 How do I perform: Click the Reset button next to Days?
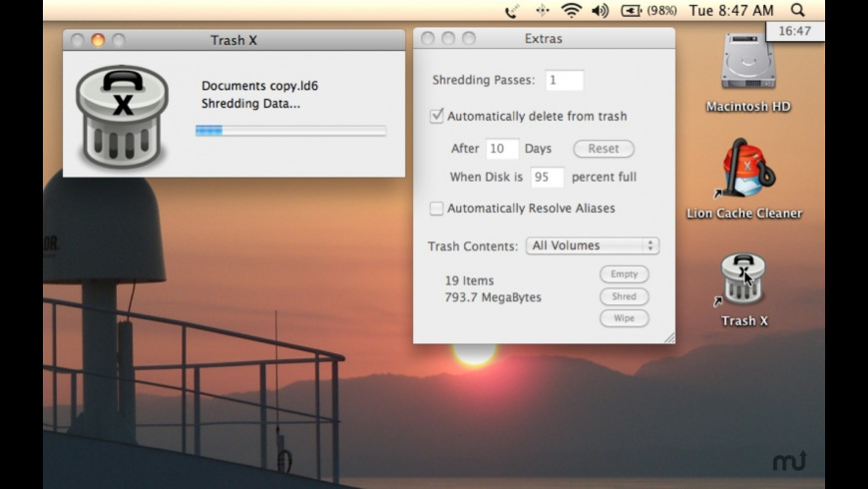pos(604,149)
